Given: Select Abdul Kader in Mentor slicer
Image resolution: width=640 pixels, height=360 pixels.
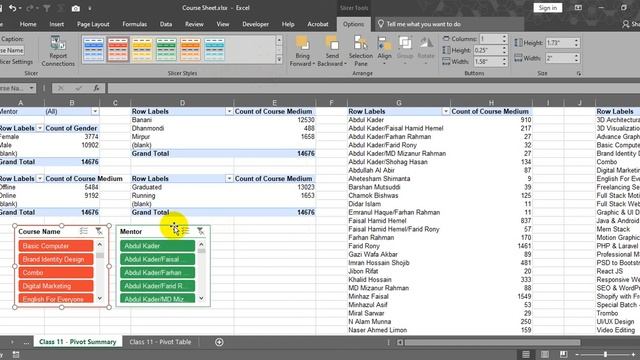Looking at the screenshot, I should (x=158, y=246).
